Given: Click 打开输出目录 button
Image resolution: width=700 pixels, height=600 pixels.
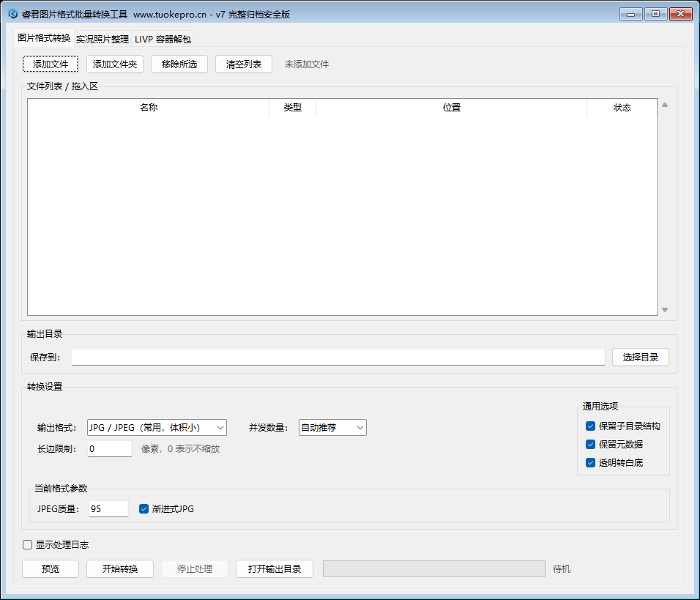Looking at the screenshot, I should point(275,569).
